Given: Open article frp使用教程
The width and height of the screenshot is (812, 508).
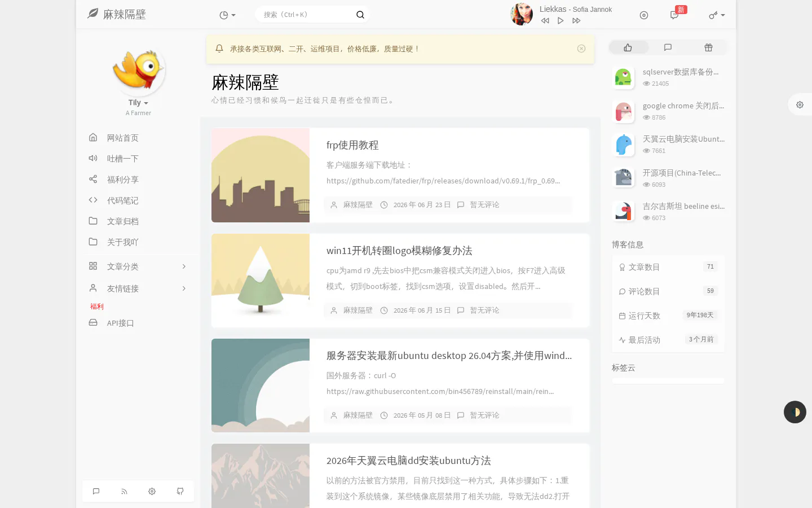Looking at the screenshot, I should 352,145.
